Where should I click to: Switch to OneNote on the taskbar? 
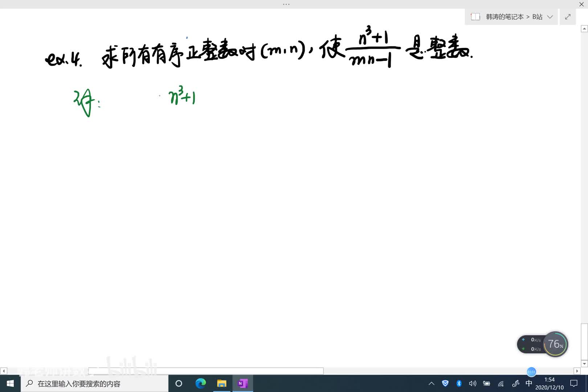coord(242,383)
